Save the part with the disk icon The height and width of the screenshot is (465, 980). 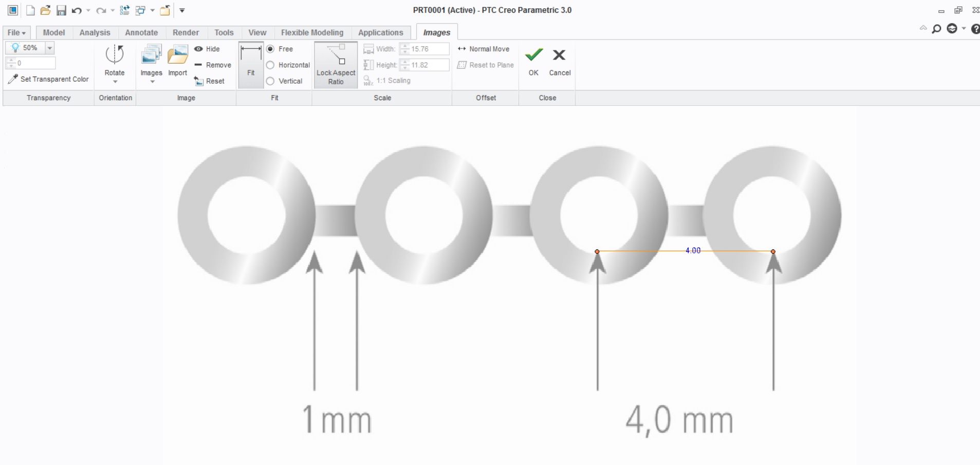pyautogui.click(x=61, y=10)
